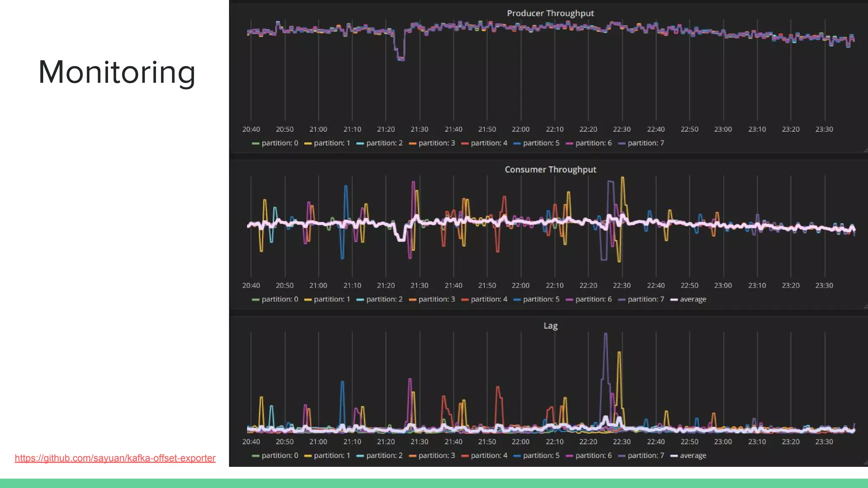Click partition: 7 in Lag legend
868x488 pixels.
coord(645,456)
